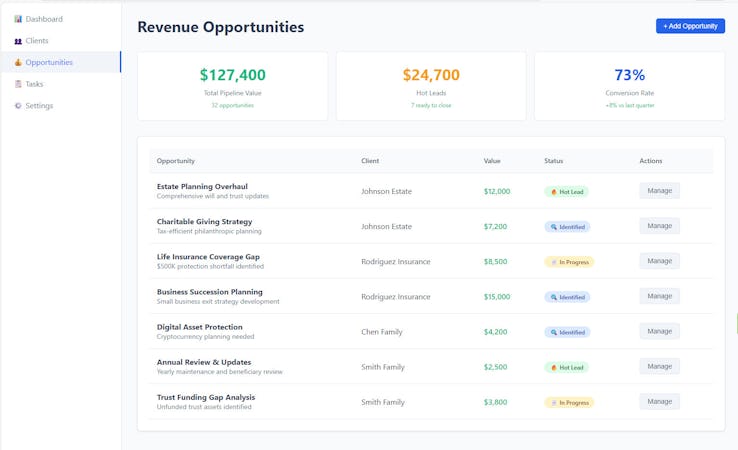738x450 pixels.
Task: Click the Settings gear icon
Action: tap(18, 106)
